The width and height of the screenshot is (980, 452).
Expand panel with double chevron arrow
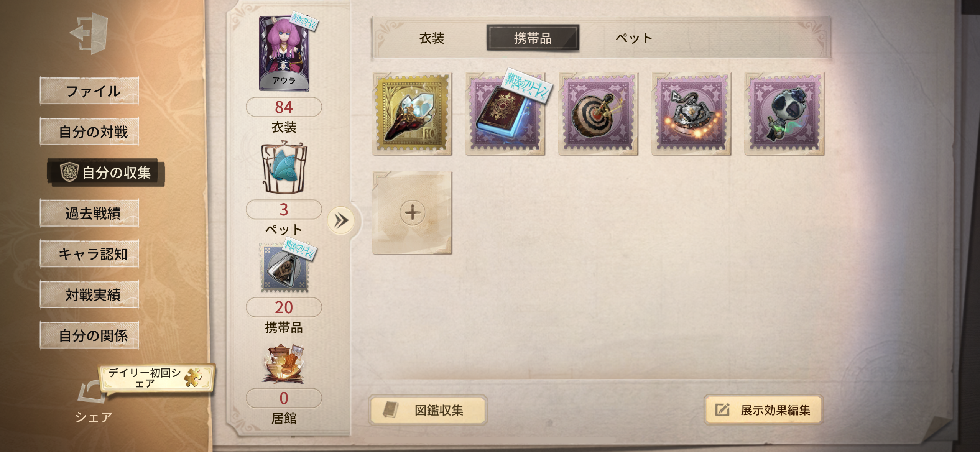pos(341,220)
